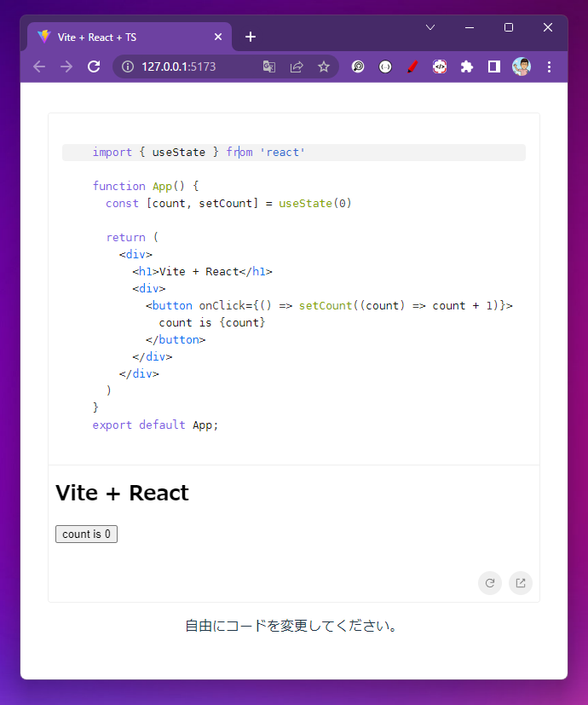This screenshot has width=588, height=705.
Task: Refresh the Vite preview pane
Action: tap(490, 583)
